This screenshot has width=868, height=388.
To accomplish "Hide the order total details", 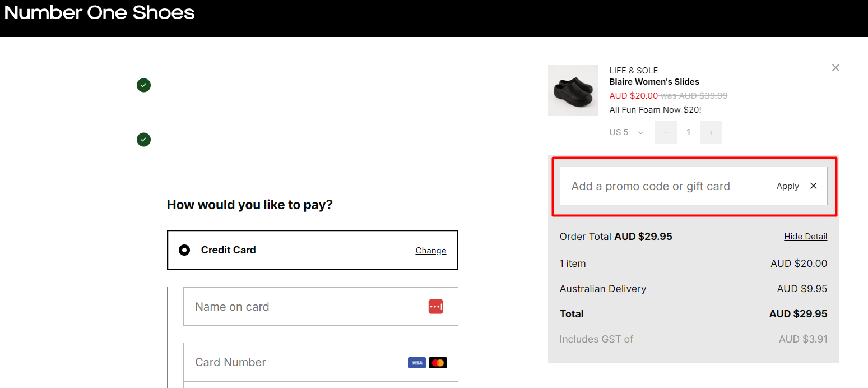I will coord(805,237).
